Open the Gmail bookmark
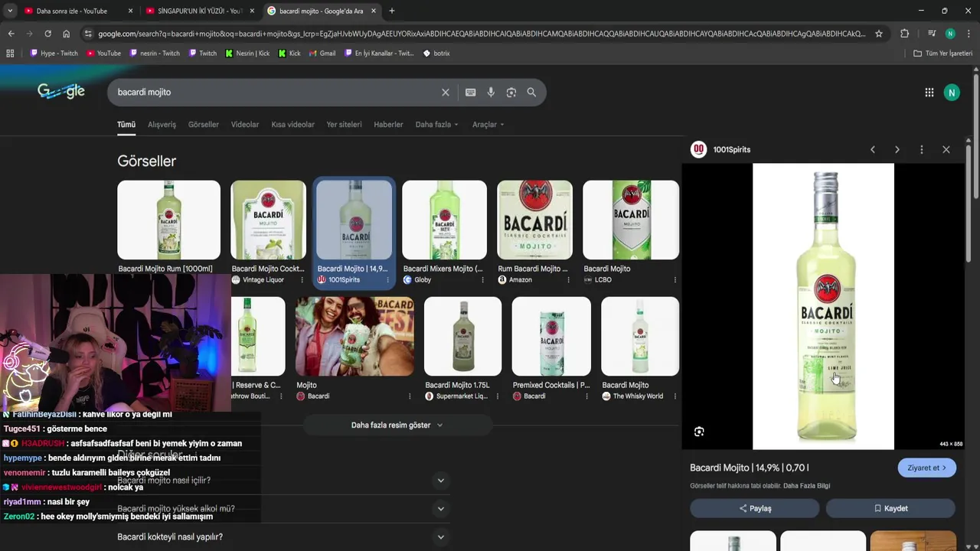This screenshot has width=980, height=551. point(322,54)
